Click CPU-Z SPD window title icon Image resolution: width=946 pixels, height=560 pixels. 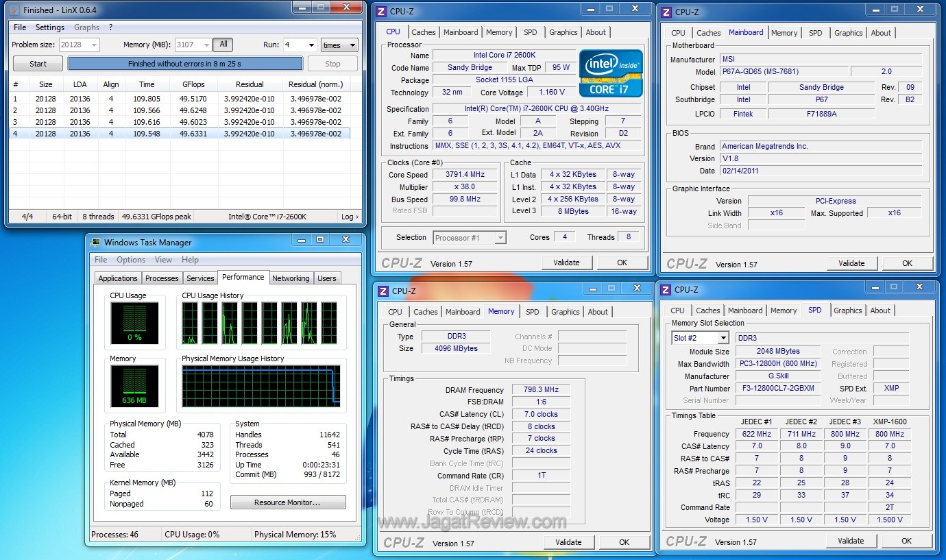pos(666,290)
